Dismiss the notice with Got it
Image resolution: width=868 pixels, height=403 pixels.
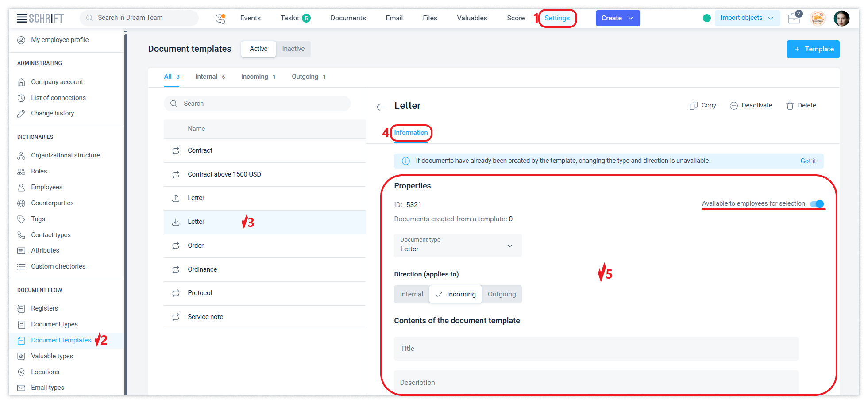pyautogui.click(x=808, y=161)
